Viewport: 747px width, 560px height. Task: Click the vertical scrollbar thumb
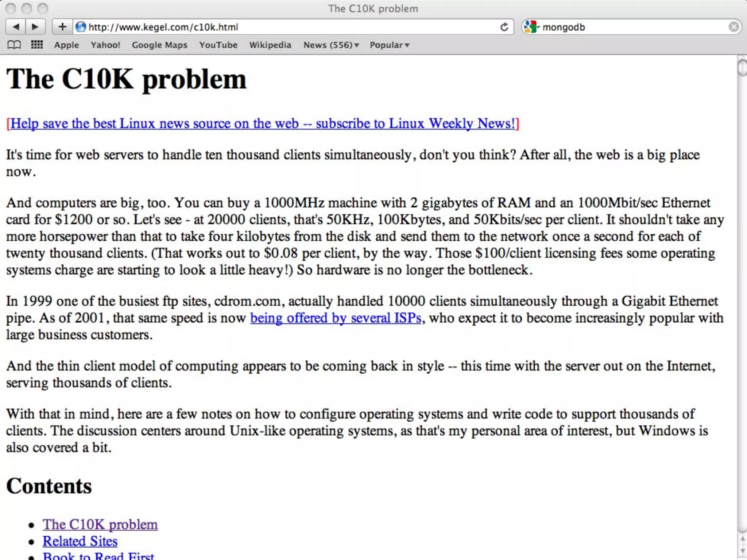742,68
